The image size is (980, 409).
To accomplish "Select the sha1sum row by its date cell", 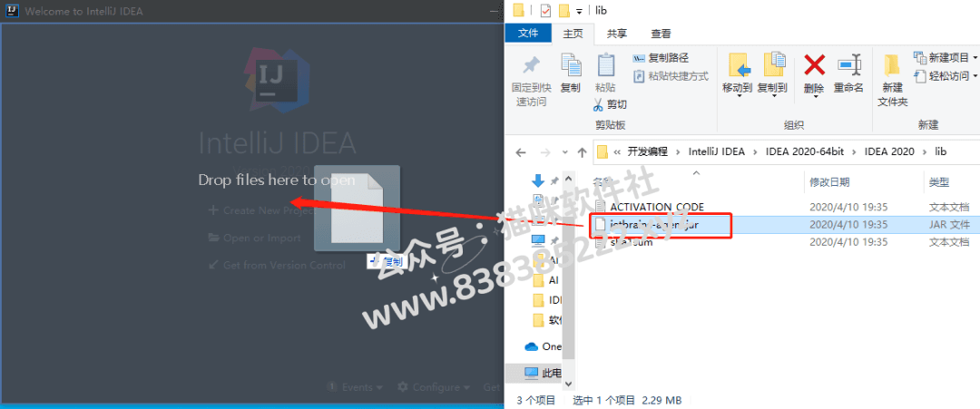I will (x=848, y=242).
